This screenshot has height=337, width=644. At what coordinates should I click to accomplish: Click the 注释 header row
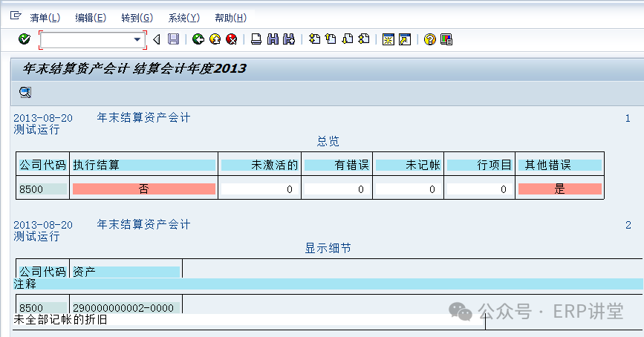pos(328,284)
